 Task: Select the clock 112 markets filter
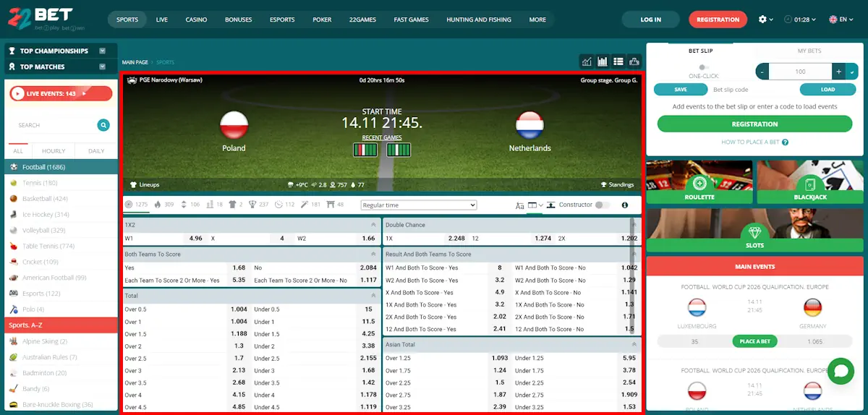pos(284,205)
